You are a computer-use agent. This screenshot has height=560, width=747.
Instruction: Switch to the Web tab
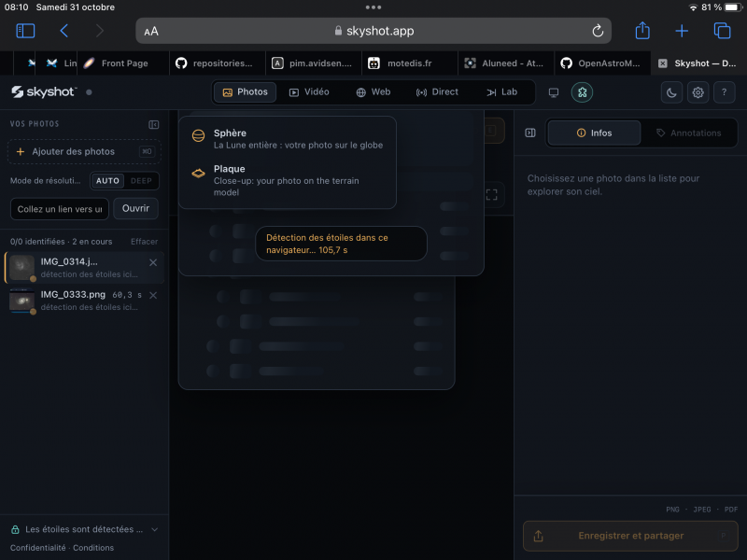[373, 91]
